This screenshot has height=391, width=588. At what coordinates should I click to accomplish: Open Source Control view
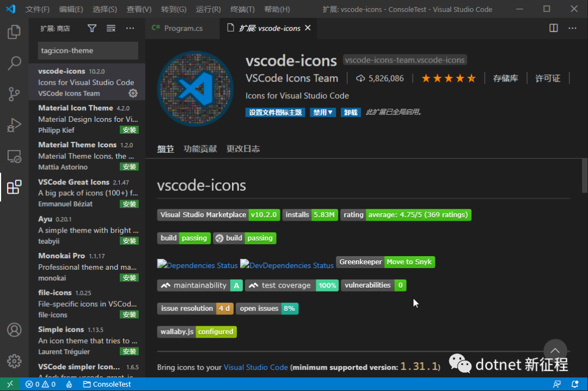pos(14,94)
